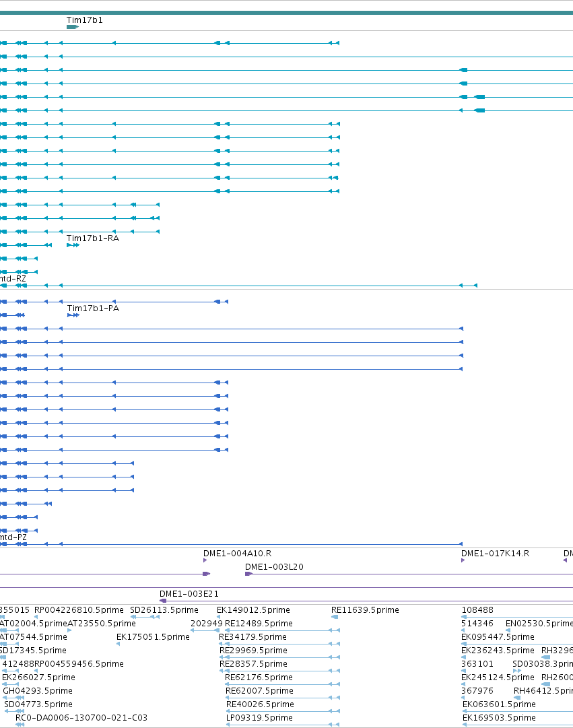Open EST EK063601.5prime
The height and width of the screenshot is (728, 573).
coord(499,704)
